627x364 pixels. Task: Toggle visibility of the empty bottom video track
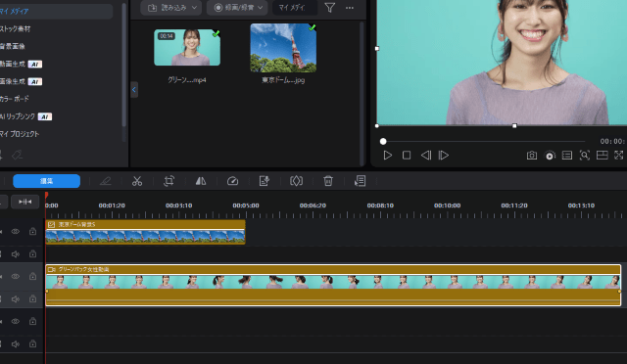[x=16, y=321]
